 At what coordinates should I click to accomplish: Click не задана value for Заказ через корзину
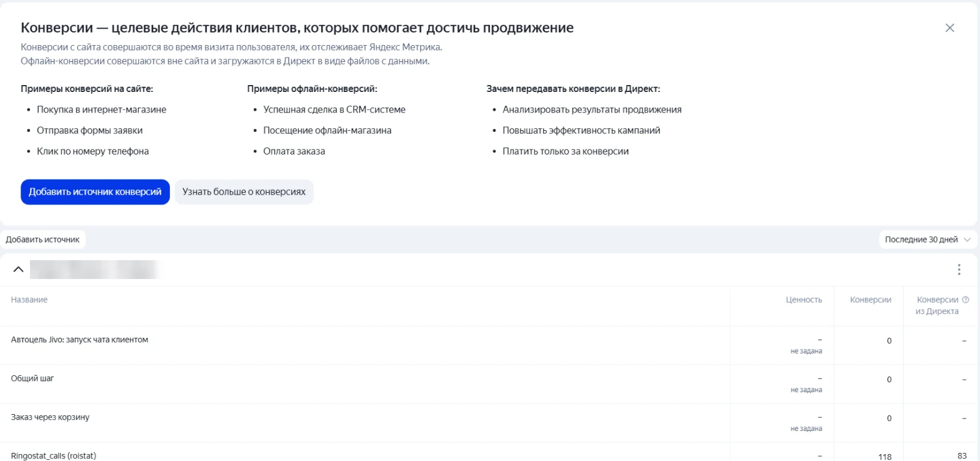(806, 428)
